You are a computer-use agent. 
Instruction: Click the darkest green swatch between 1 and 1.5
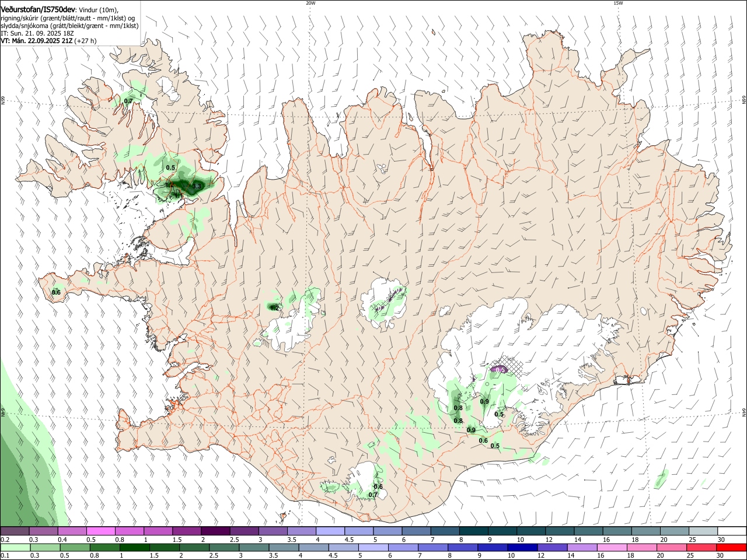(134, 547)
